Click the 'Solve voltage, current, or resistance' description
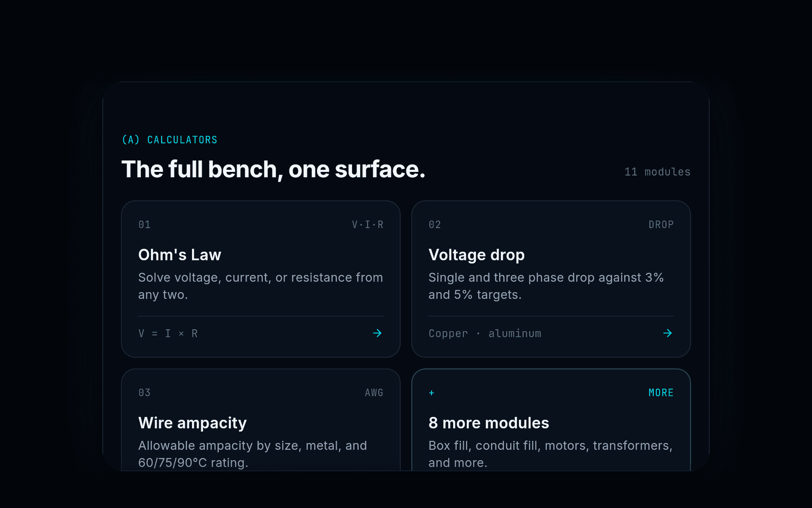812x508 pixels. pyautogui.click(x=261, y=286)
